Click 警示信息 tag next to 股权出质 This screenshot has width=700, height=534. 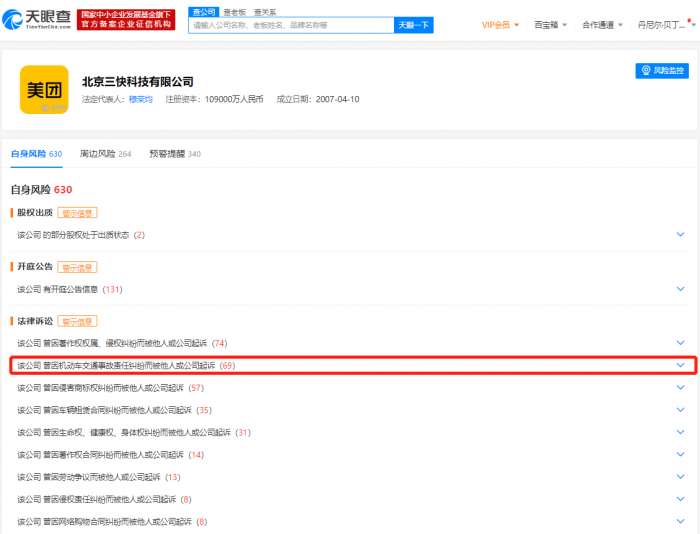tap(77, 213)
